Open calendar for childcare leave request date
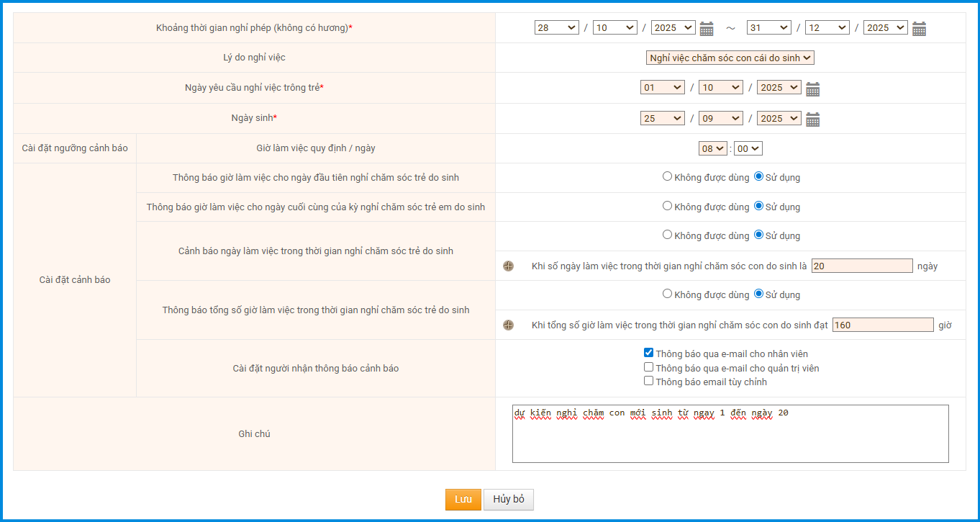This screenshot has height=522, width=980. (x=812, y=89)
